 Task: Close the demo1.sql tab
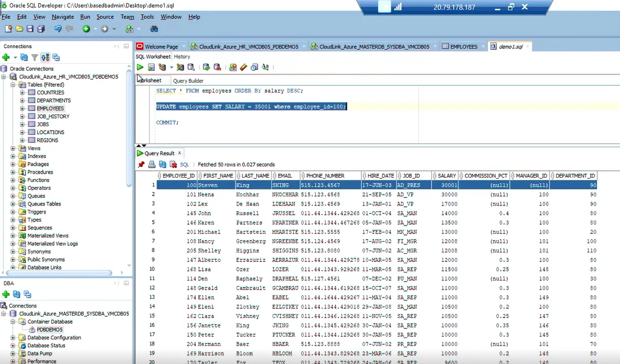527,46
